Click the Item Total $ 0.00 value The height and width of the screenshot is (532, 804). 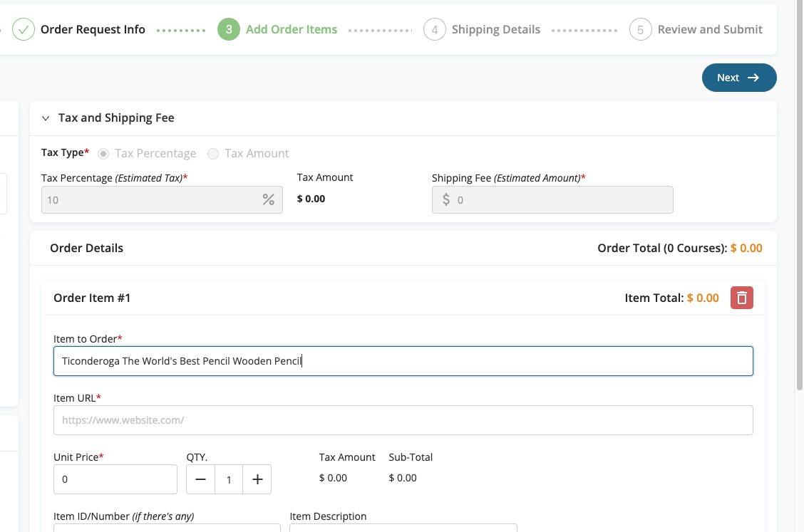[703, 298]
